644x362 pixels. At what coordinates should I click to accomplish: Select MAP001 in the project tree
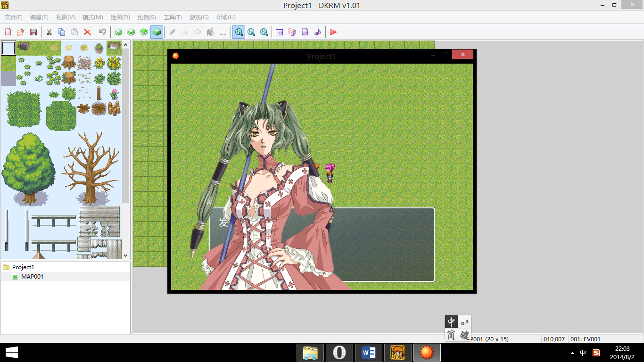tap(32, 277)
